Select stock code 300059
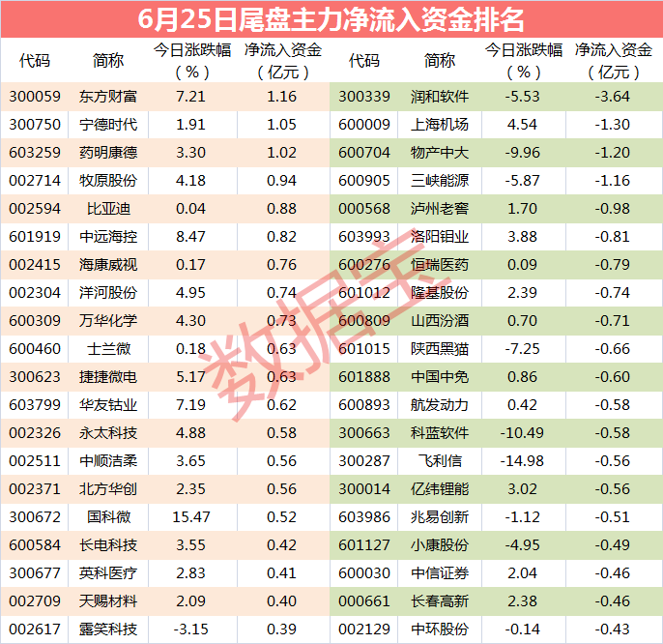The image size is (663, 644). coord(35,97)
